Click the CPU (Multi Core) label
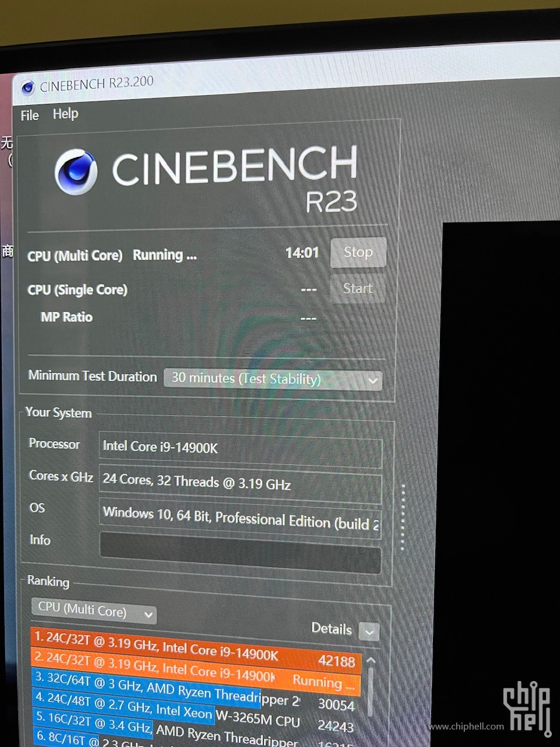560x747 pixels. click(x=75, y=256)
